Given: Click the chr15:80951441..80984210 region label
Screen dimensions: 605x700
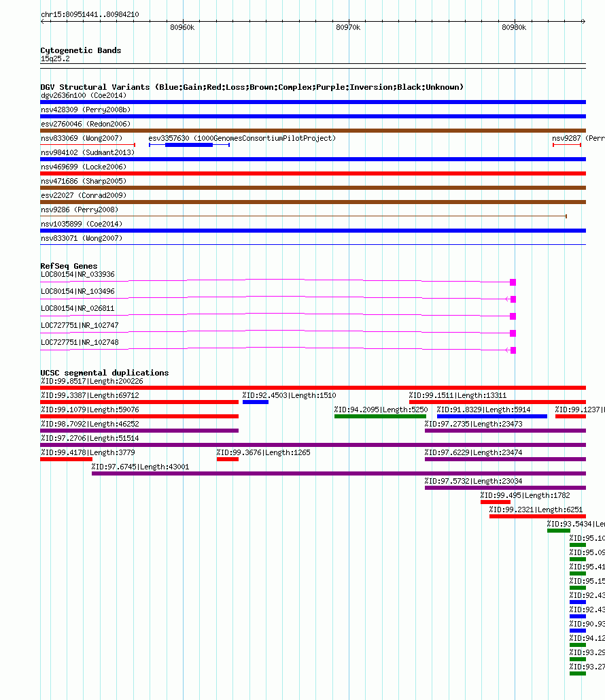Looking at the screenshot, I should coord(90,14).
